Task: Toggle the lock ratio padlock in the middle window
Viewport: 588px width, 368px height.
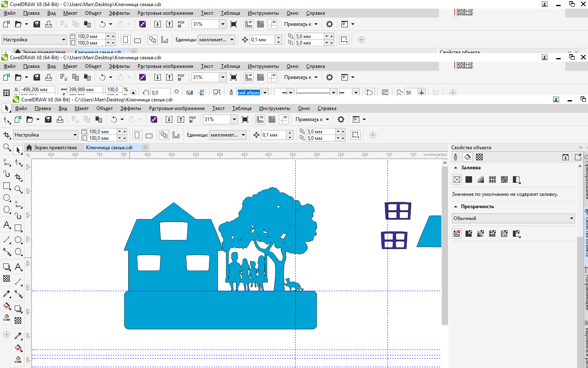Action: (x=133, y=92)
